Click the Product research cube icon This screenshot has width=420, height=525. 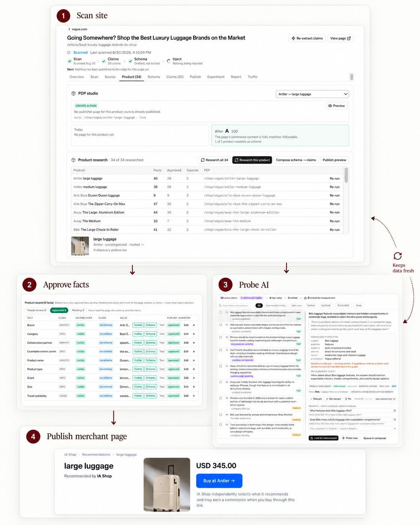(73, 160)
